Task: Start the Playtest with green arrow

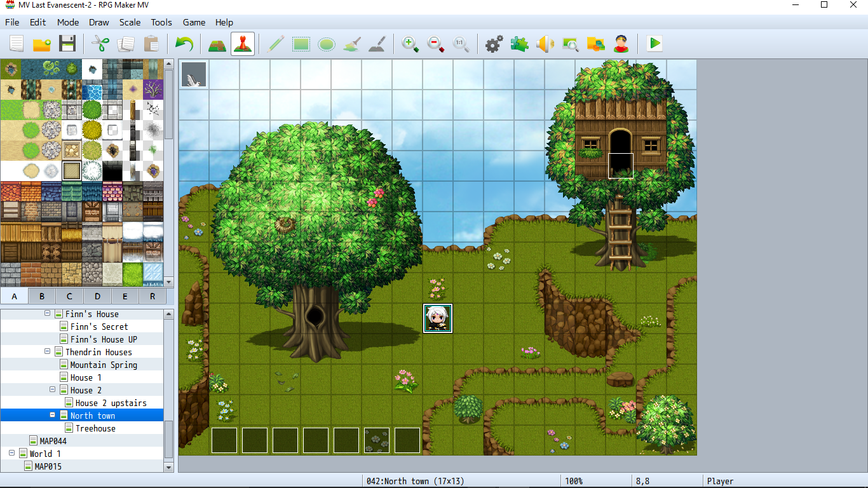Action: coord(654,44)
